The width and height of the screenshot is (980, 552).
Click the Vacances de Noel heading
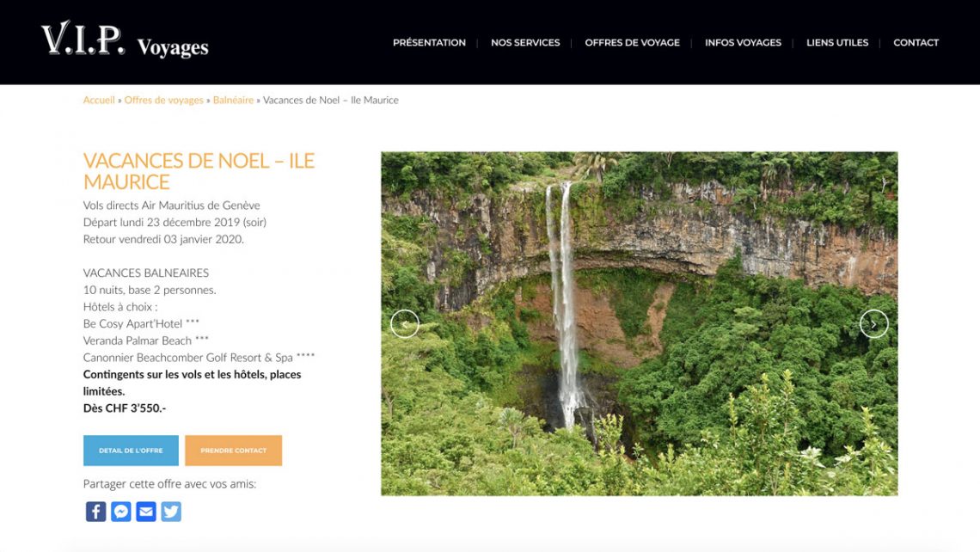click(199, 171)
